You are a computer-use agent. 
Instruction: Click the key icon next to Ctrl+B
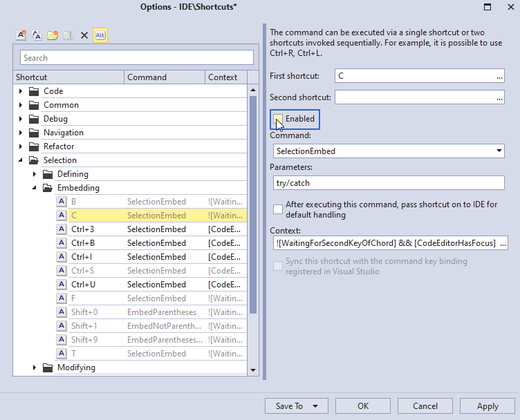click(62, 242)
